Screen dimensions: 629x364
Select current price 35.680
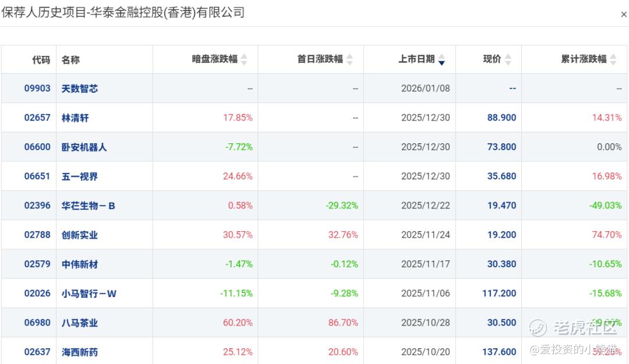[x=502, y=176]
